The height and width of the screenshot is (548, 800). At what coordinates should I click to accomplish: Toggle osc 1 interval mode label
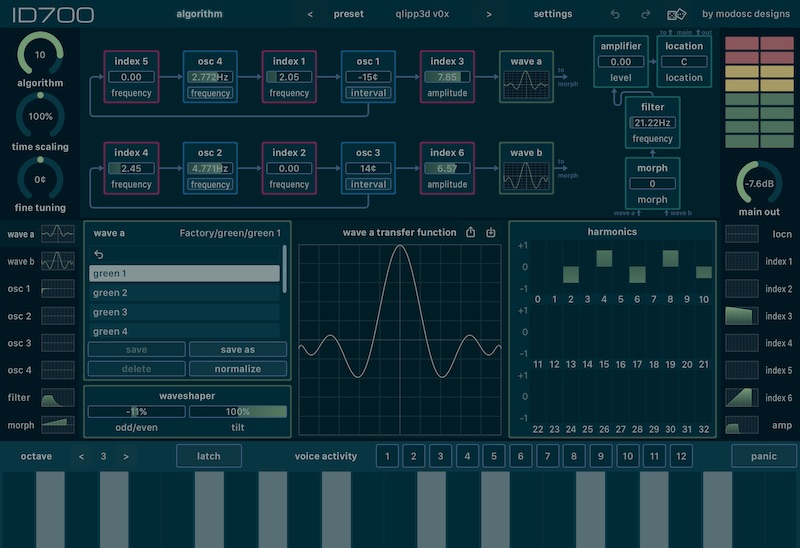pyautogui.click(x=368, y=93)
